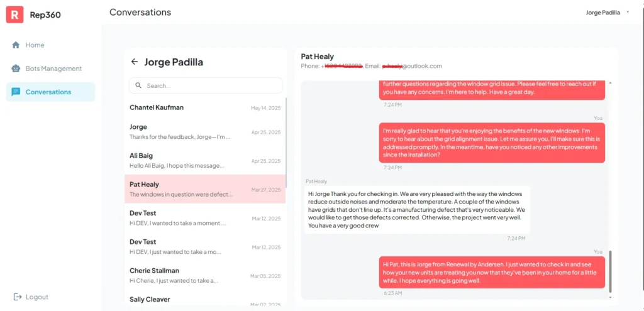
Task: Click the Home house icon
Action: [x=16, y=45]
